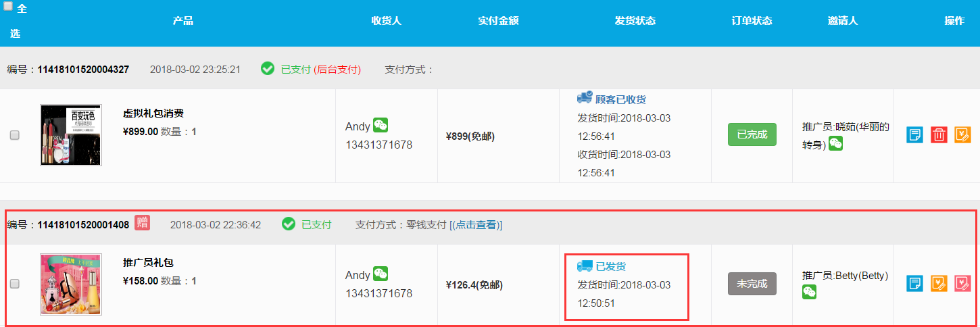Click the red 赠 gift badge
Viewport: 980px width, 327px height.
tap(142, 223)
